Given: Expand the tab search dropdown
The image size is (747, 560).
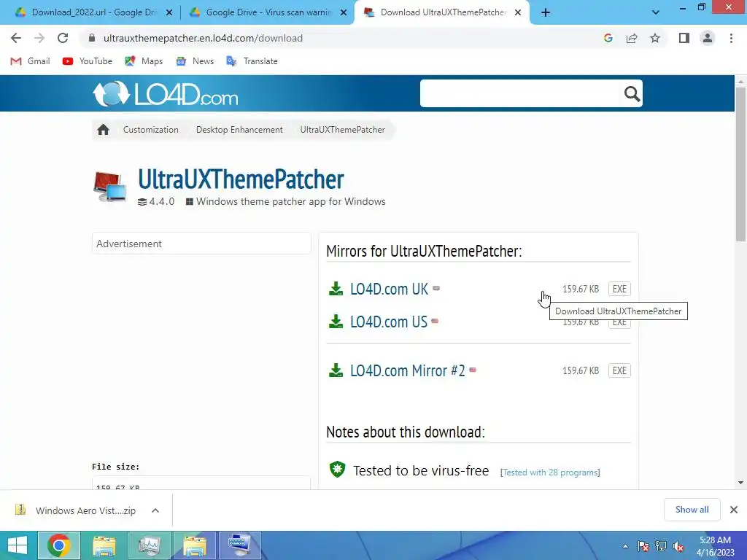Looking at the screenshot, I should coord(656,12).
